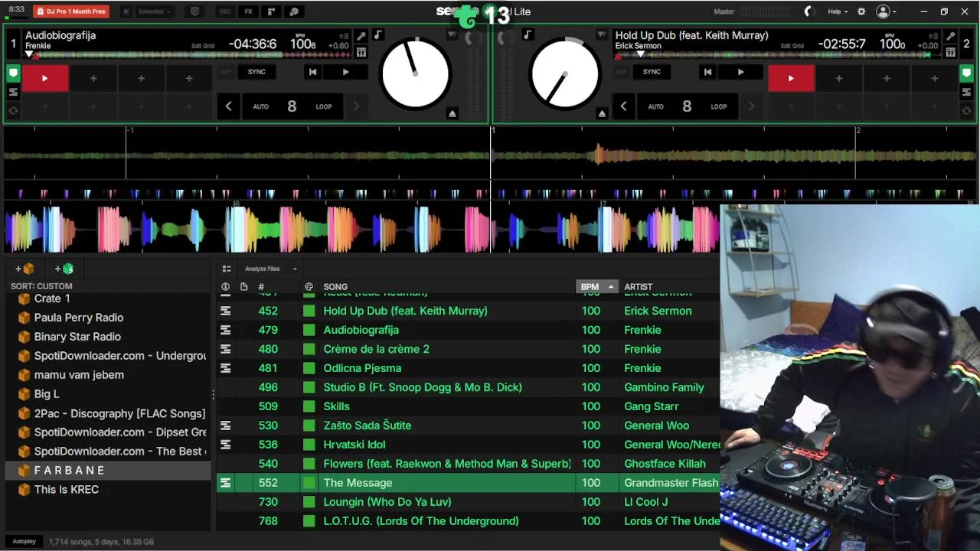This screenshot has height=551, width=980.
Task: Click the REC recording panel button
Action: click(225, 11)
